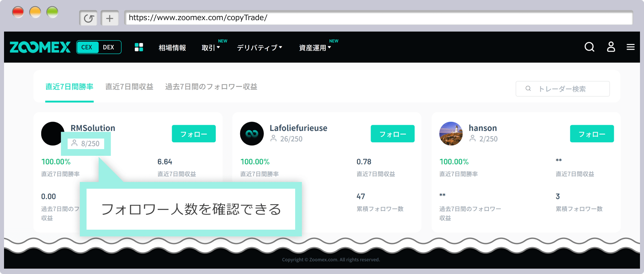The width and height of the screenshot is (644, 274).
Task: Click the 26/250 follower count
Action: (291, 139)
